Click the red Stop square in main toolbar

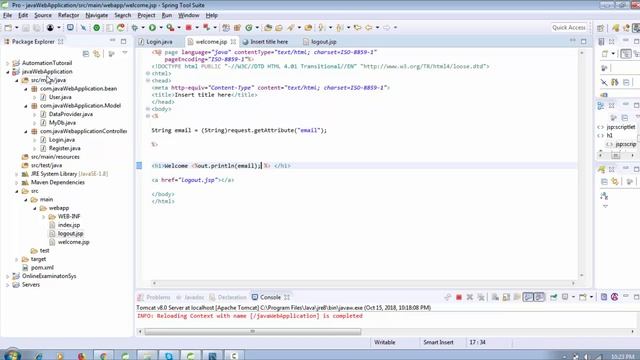pyautogui.click(x=189, y=28)
